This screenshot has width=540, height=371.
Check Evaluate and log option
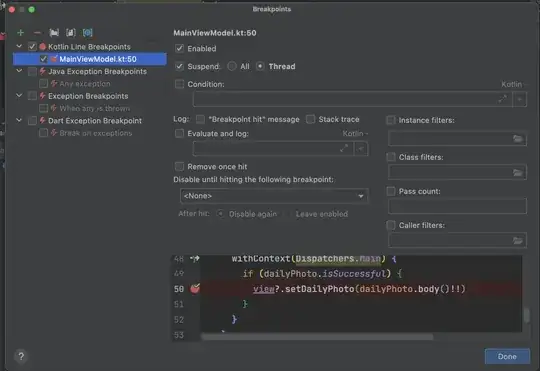(179, 133)
